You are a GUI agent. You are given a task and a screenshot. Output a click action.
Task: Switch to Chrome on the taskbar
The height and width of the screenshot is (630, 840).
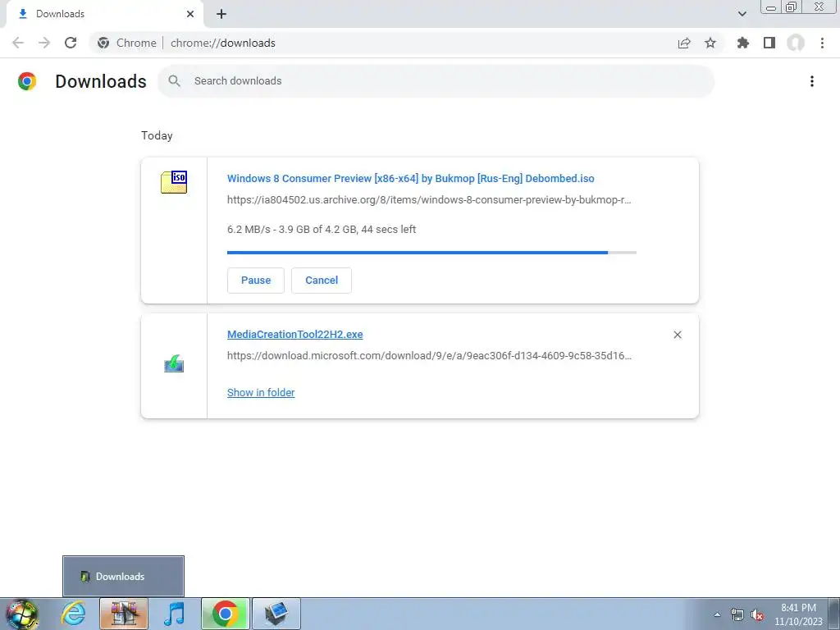click(x=226, y=614)
